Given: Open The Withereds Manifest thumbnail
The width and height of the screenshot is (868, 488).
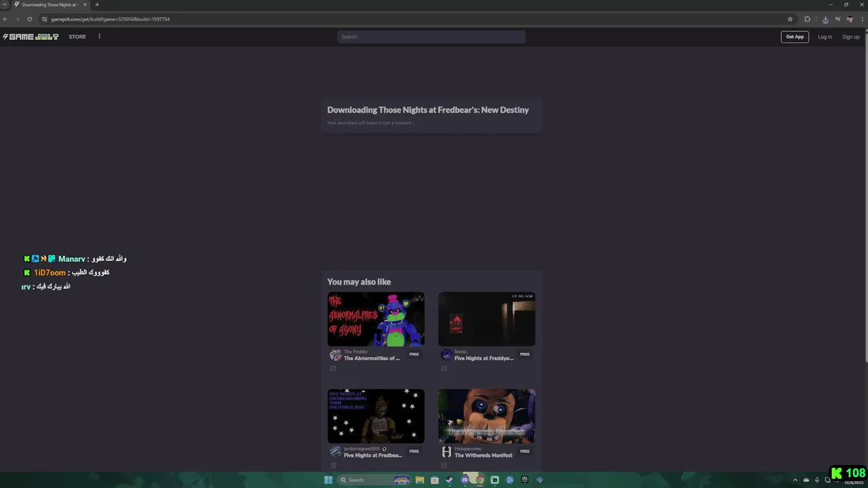Looking at the screenshot, I should click(486, 416).
